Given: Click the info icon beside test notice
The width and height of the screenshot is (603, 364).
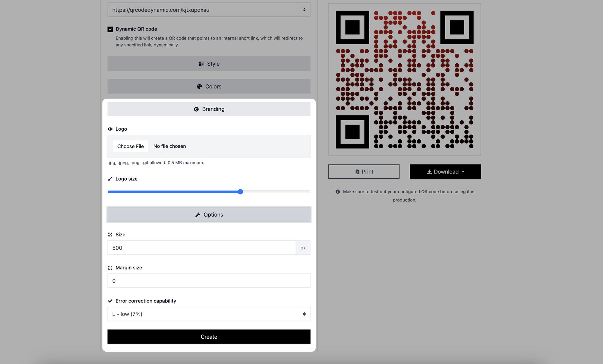Looking at the screenshot, I should coord(338,192).
